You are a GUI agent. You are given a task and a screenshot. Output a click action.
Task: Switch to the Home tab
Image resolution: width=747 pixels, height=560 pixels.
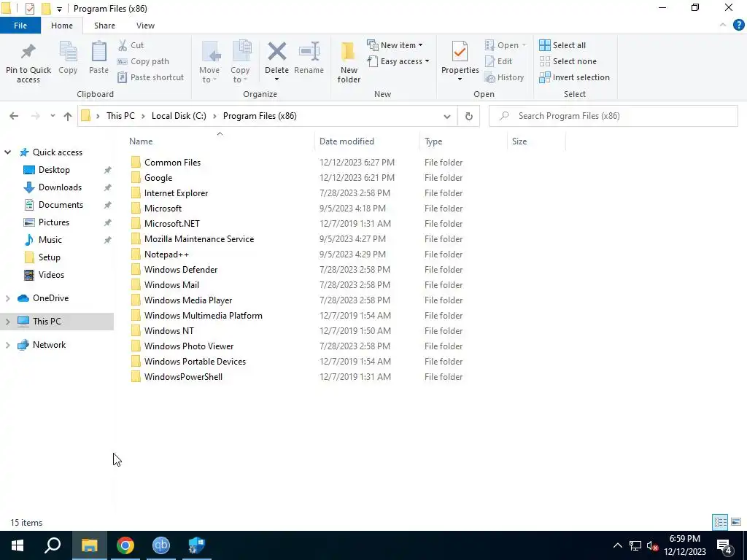click(62, 26)
